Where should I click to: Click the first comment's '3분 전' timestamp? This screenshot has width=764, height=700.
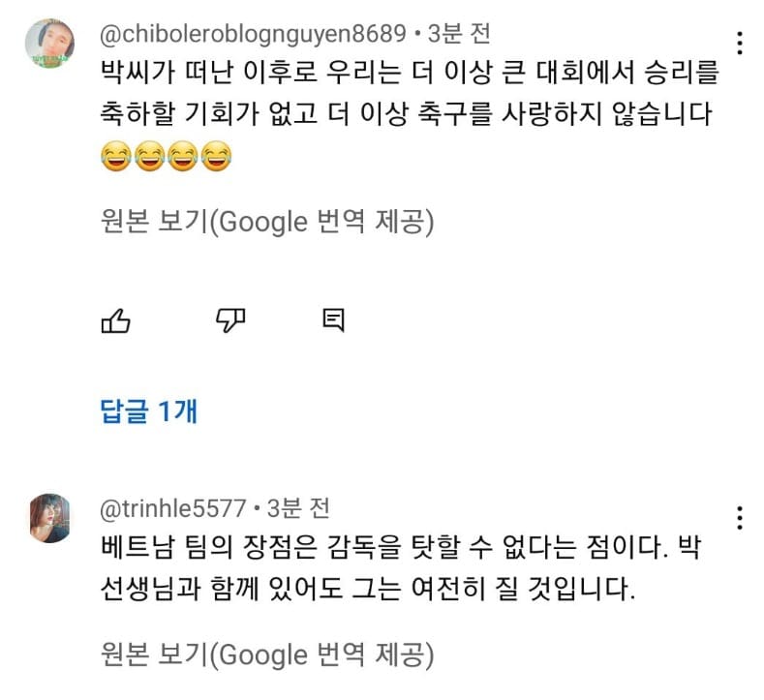pyautogui.click(x=459, y=34)
